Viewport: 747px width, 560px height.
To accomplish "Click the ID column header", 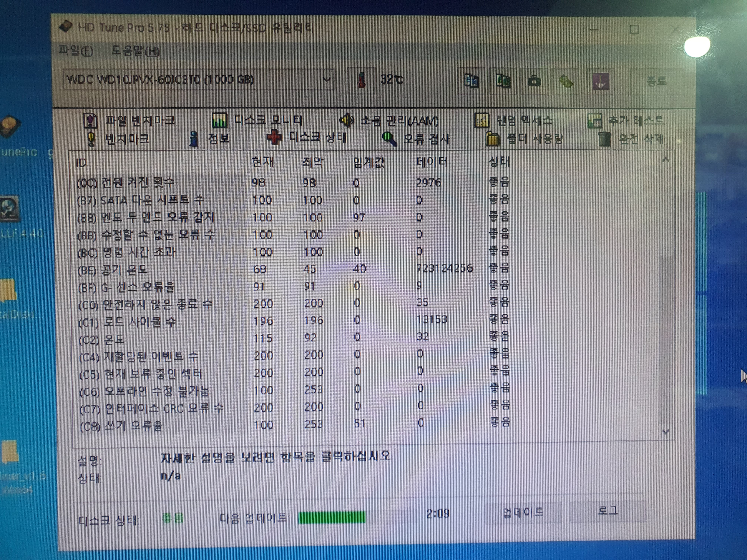I will point(81,163).
